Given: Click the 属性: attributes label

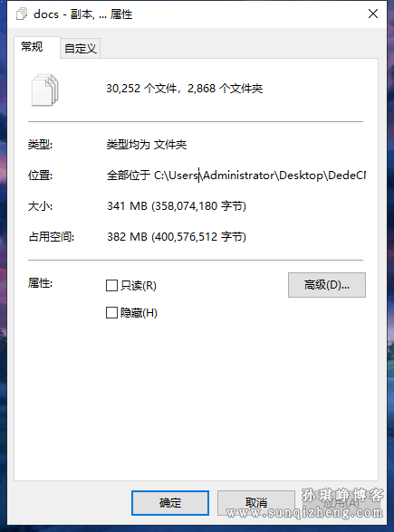Looking at the screenshot, I should click(40, 283).
